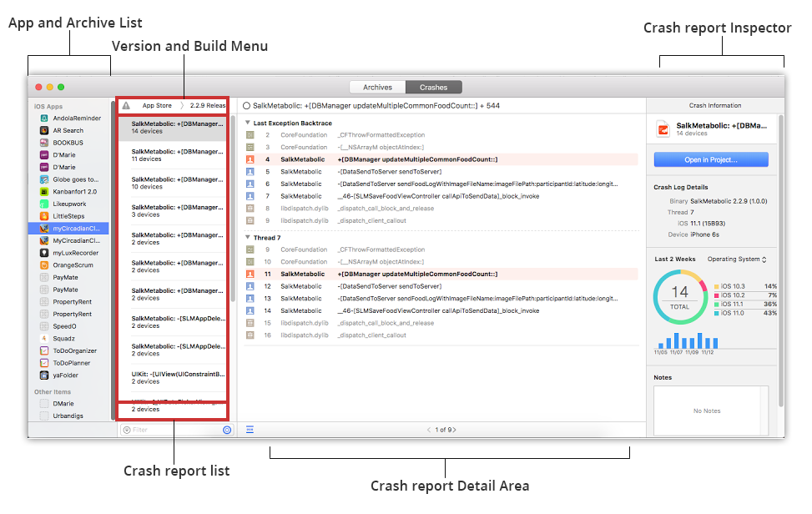Select the crash report with 11 devices
Image resolution: width=812 pixels, height=514 pixels.
173,155
